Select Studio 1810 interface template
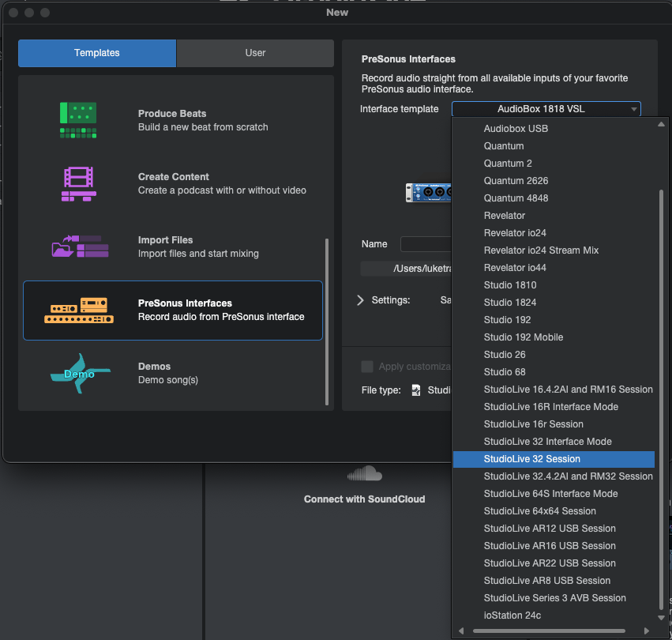This screenshot has width=672, height=640. 554,285
